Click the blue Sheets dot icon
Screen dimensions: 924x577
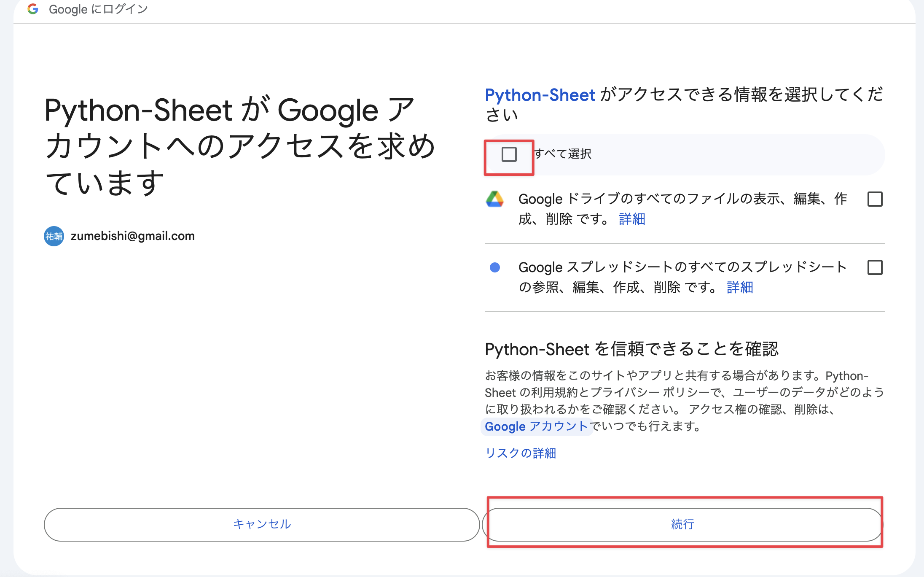click(x=495, y=267)
